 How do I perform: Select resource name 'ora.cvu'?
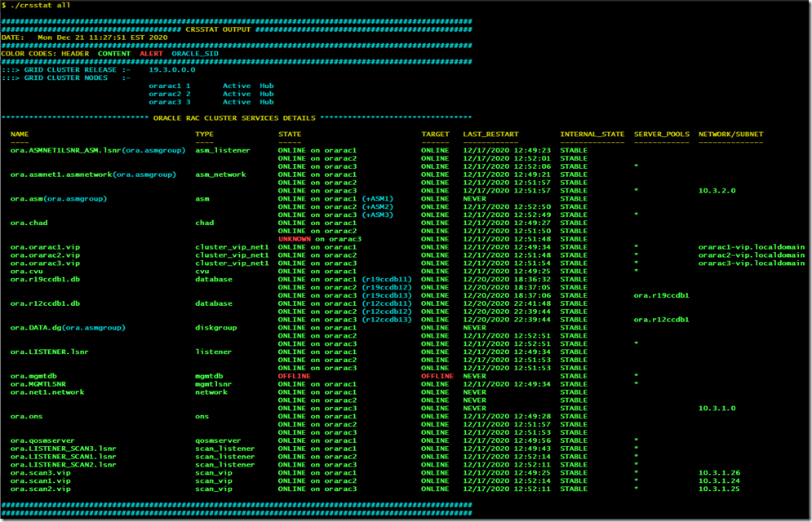(26, 272)
